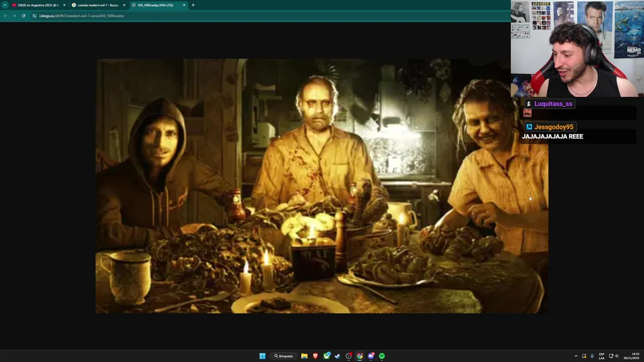Viewport: 644px width, 362px height.
Task: Launch Brave browser from the taskbar
Action: click(x=315, y=356)
